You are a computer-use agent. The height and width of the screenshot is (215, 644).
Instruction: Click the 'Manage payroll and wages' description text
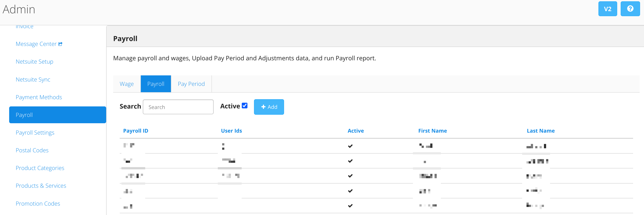point(244,58)
